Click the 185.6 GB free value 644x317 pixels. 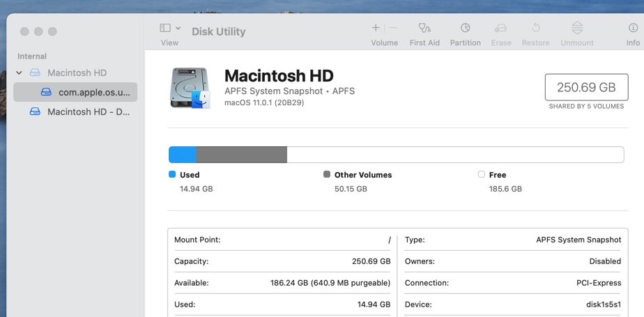(505, 189)
